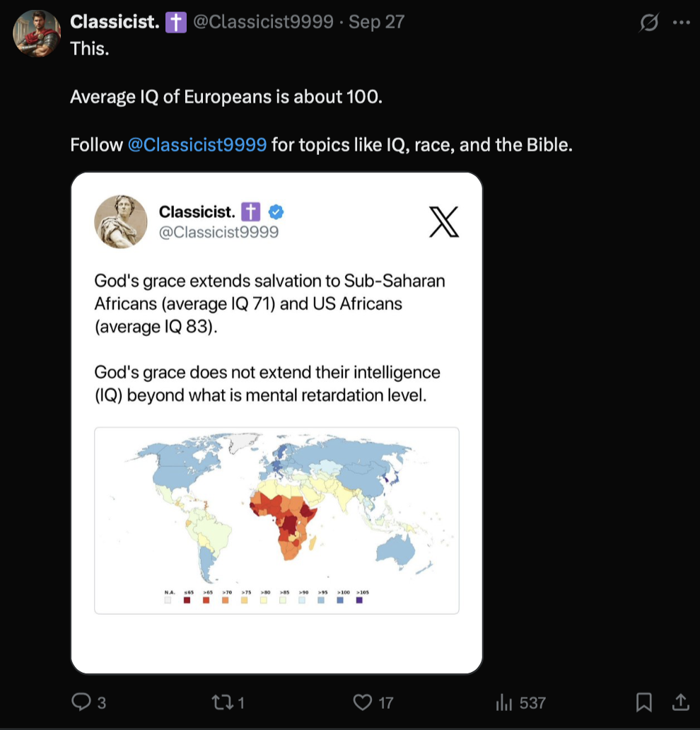The image size is (700, 730).
Task: Open the reply icon with 3 replies
Action: [x=81, y=702]
